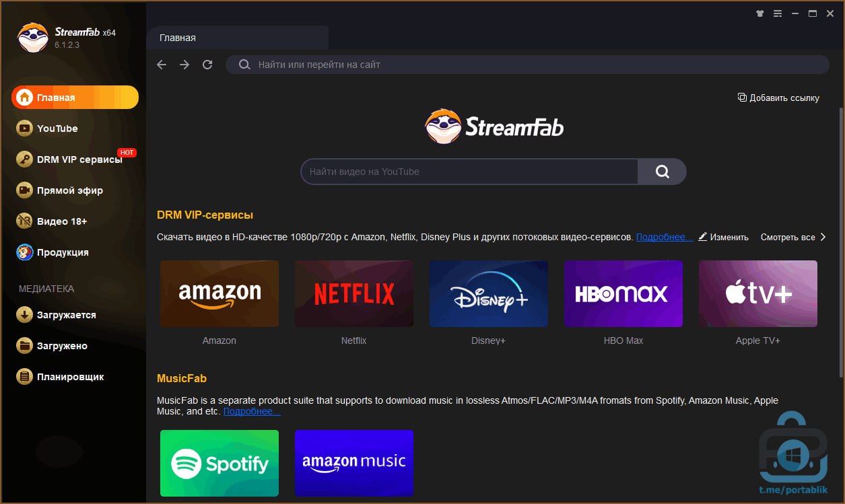Click the copy icon beside Добавить ссылку
The width and height of the screenshot is (845, 504).
pos(742,98)
